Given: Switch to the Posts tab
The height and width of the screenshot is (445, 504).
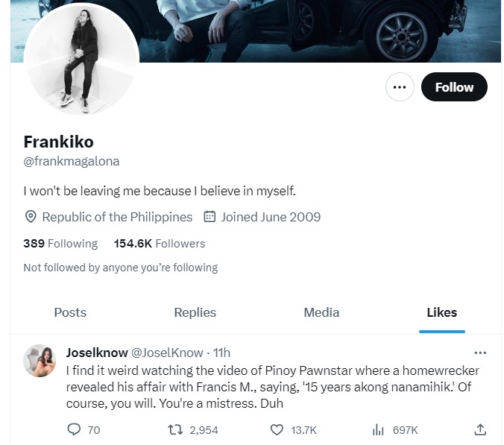Looking at the screenshot, I should [x=70, y=312].
